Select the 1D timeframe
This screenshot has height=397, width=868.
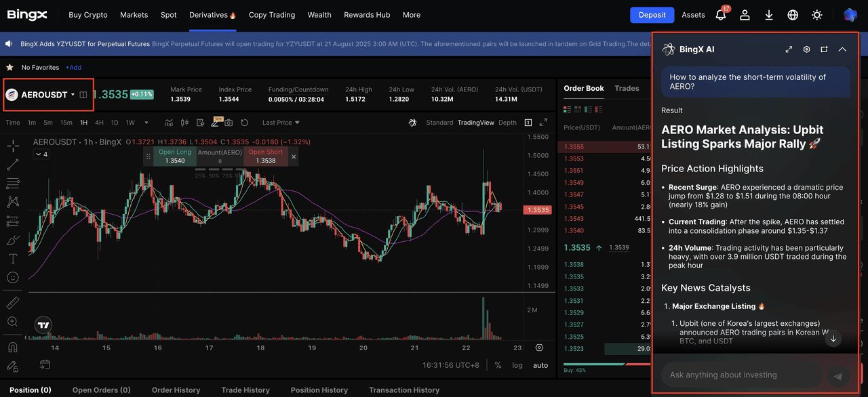(115, 123)
